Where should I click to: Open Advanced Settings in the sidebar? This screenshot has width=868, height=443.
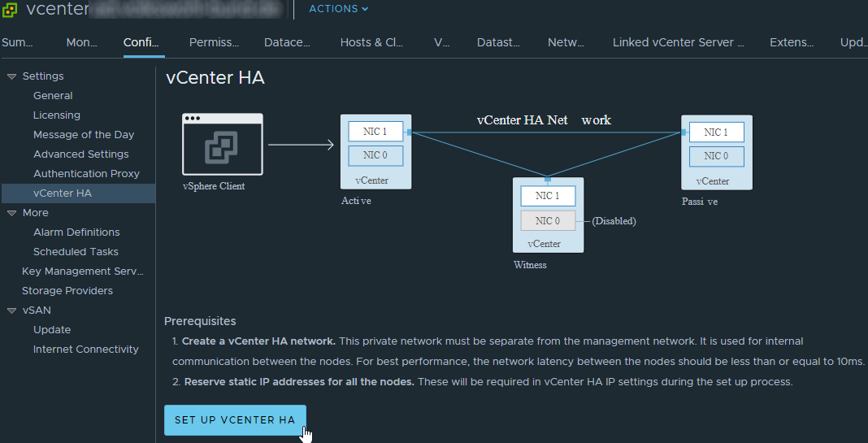tap(80, 154)
